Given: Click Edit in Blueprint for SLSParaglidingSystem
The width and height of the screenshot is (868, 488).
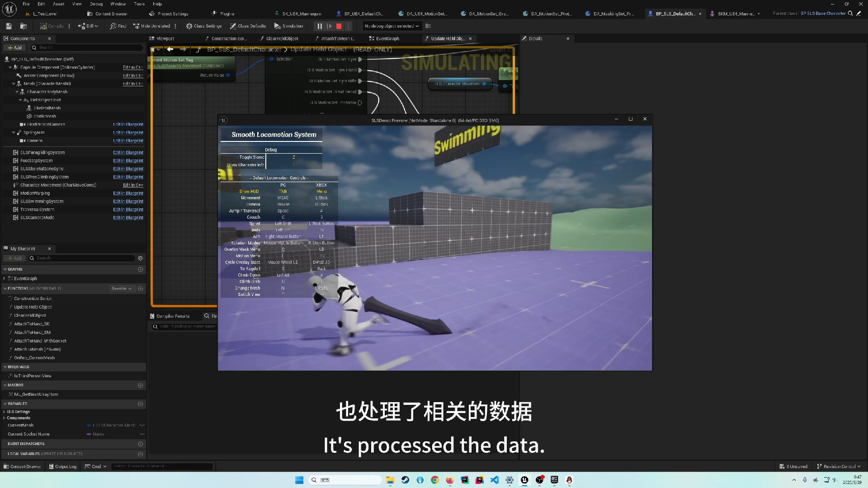Looking at the screenshot, I should (x=128, y=153).
